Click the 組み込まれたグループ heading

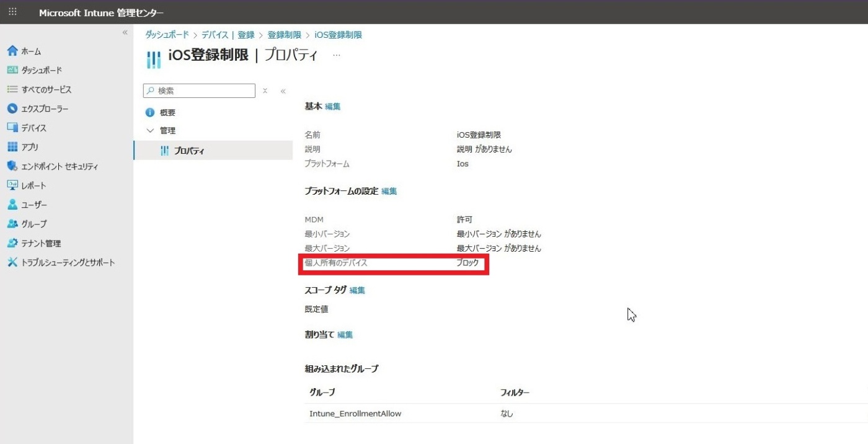341,368
